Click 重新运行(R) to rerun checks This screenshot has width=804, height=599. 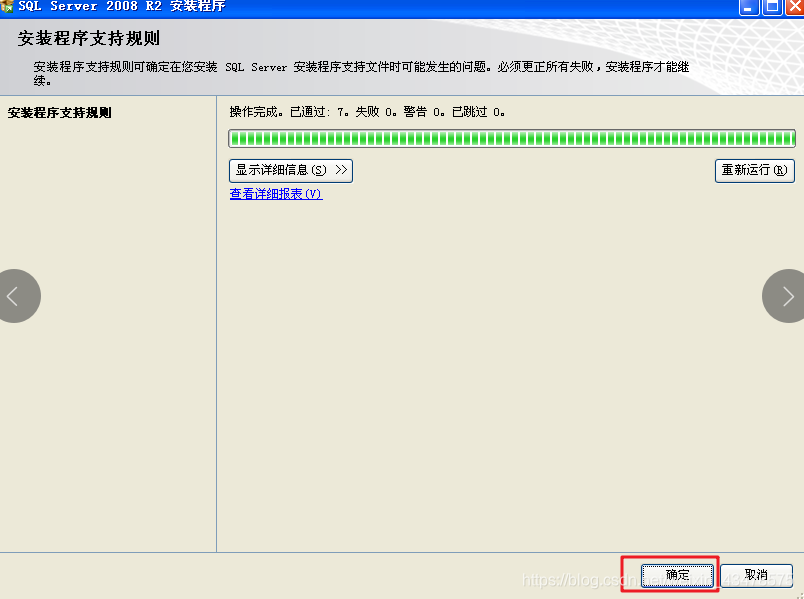pyautogui.click(x=755, y=170)
